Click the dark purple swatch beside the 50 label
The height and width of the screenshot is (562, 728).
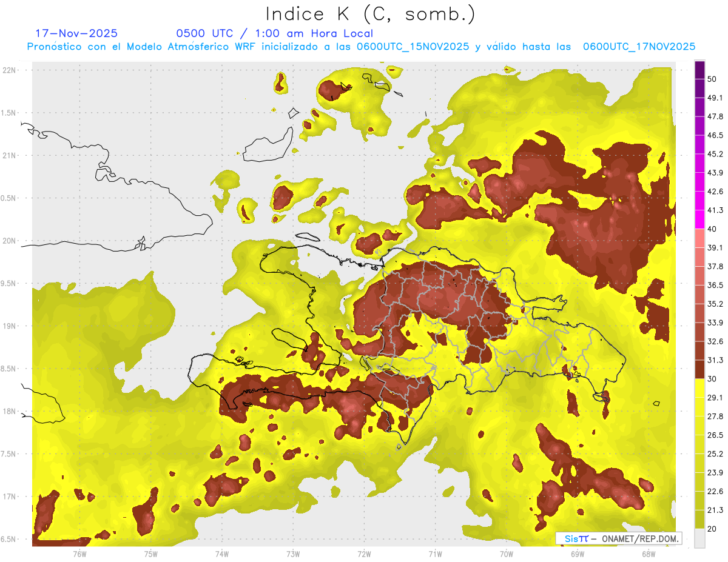point(699,70)
